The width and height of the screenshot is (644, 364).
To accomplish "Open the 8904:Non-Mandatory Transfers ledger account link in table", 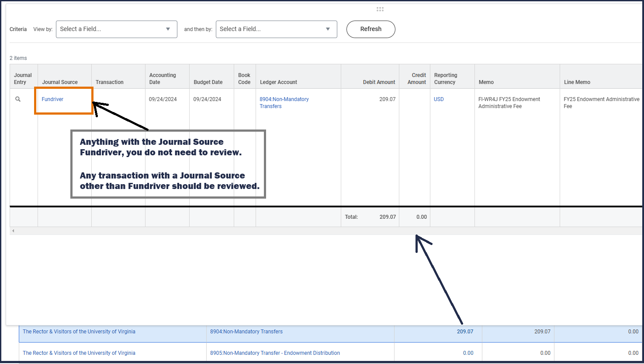I will [284, 103].
